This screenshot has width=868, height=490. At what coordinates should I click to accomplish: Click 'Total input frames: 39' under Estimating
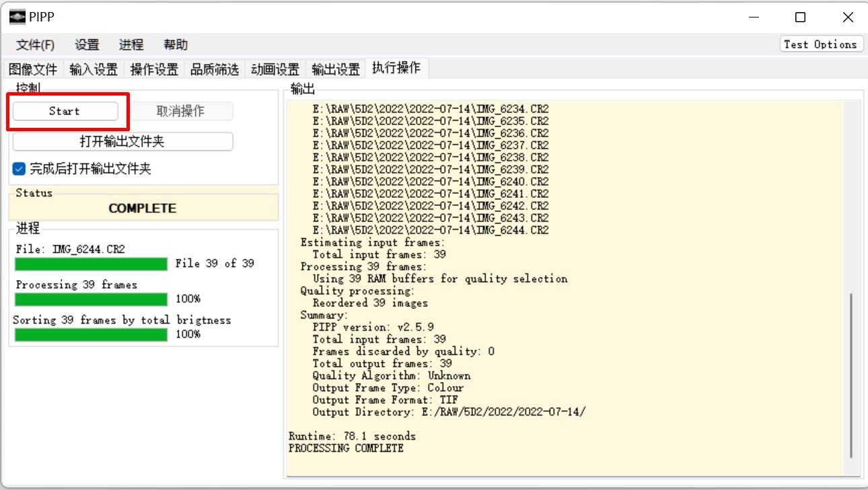379,254
